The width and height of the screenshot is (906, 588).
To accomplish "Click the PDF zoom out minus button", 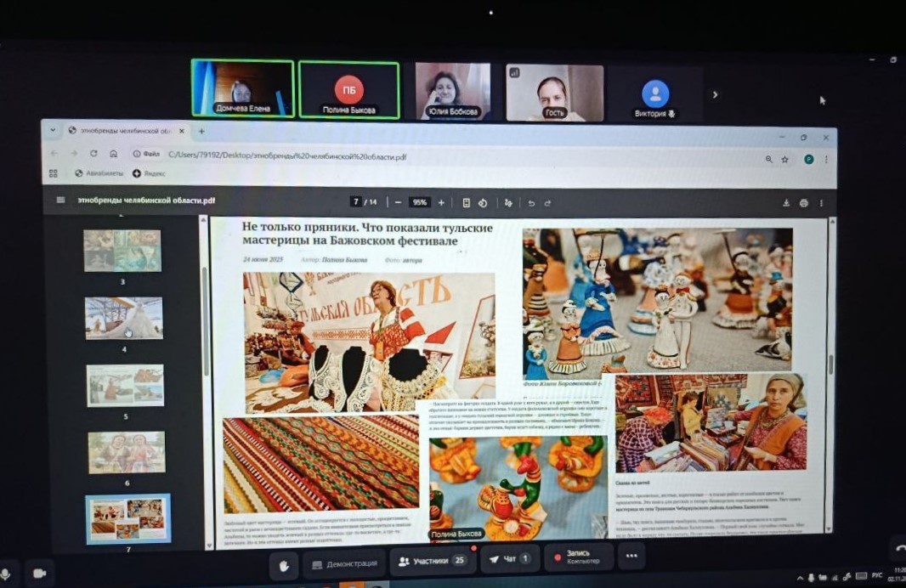I will tap(398, 202).
